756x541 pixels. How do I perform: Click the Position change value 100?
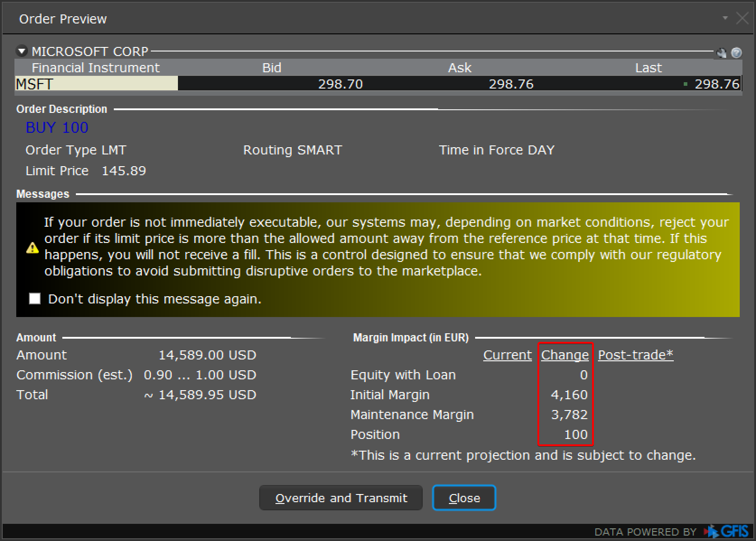pyautogui.click(x=576, y=434)
